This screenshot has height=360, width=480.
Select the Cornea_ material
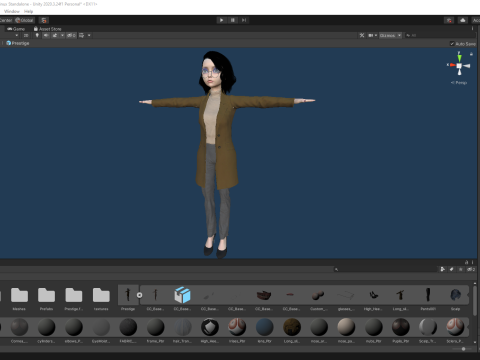(19, 330)
